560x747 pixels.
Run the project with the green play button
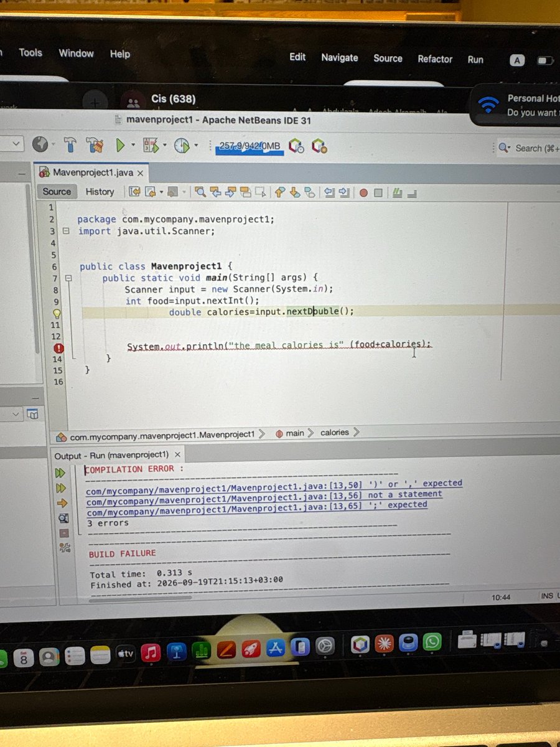click(120, 146)
